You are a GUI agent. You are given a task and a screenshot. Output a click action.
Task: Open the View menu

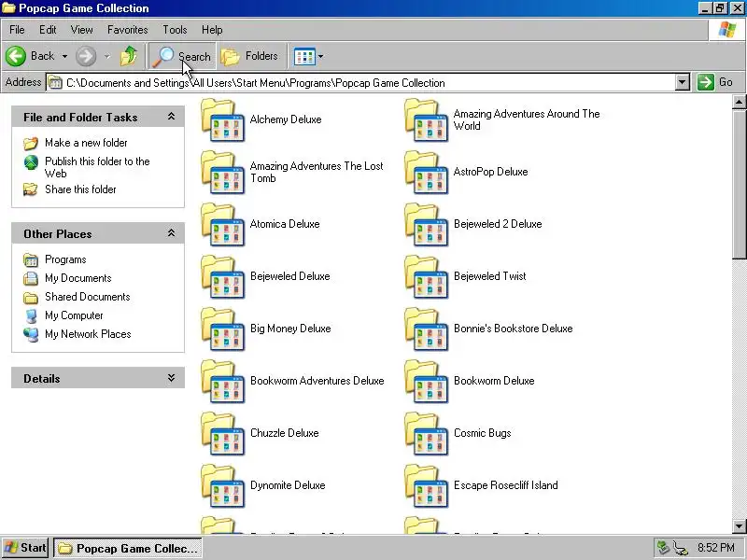81,30
